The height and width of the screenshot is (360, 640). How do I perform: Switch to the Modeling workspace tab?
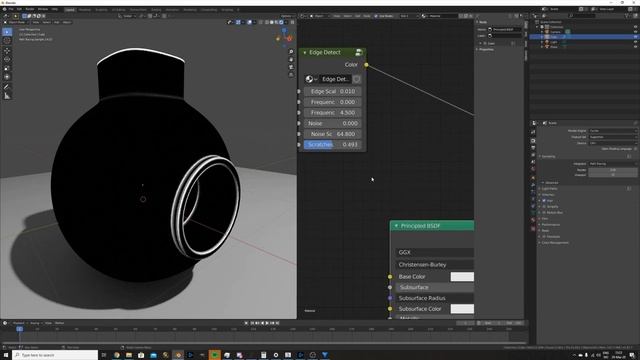click(x=84, y=9)
